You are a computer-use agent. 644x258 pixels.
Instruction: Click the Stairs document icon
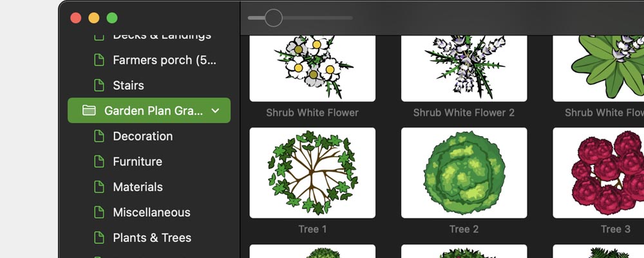(x=99, y=85)
